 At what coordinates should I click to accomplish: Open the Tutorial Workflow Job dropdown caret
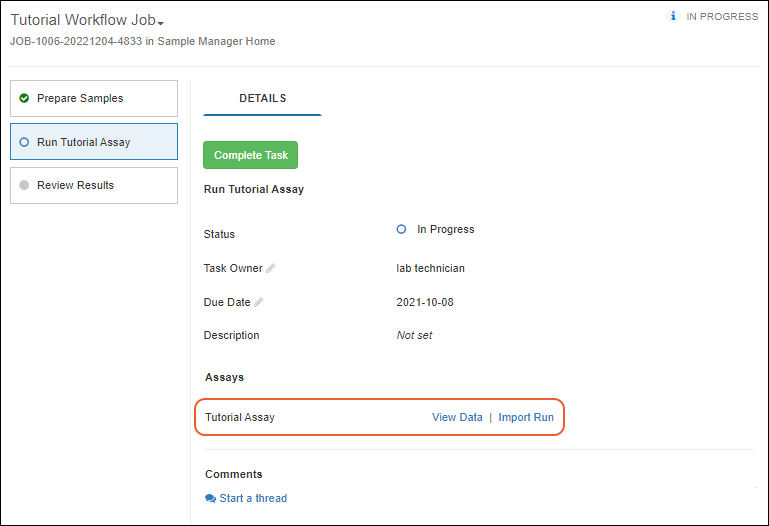click(x=161, y=23)
